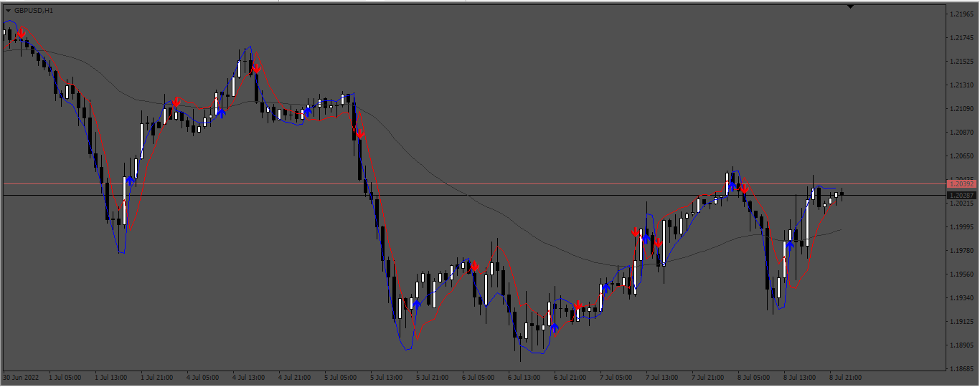
Task: Click the blue buy arrow above 1 Jul 13:00
Action: (131, 180)
